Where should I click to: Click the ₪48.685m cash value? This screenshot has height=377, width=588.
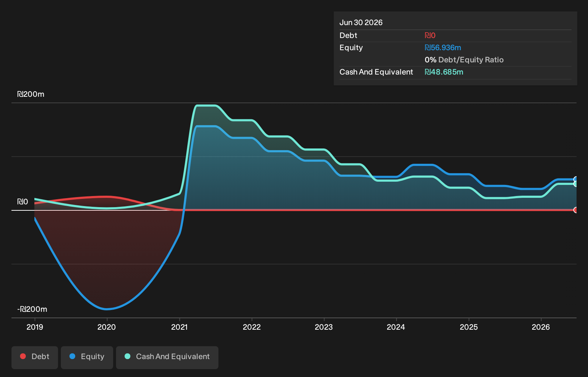pos(444,72)
